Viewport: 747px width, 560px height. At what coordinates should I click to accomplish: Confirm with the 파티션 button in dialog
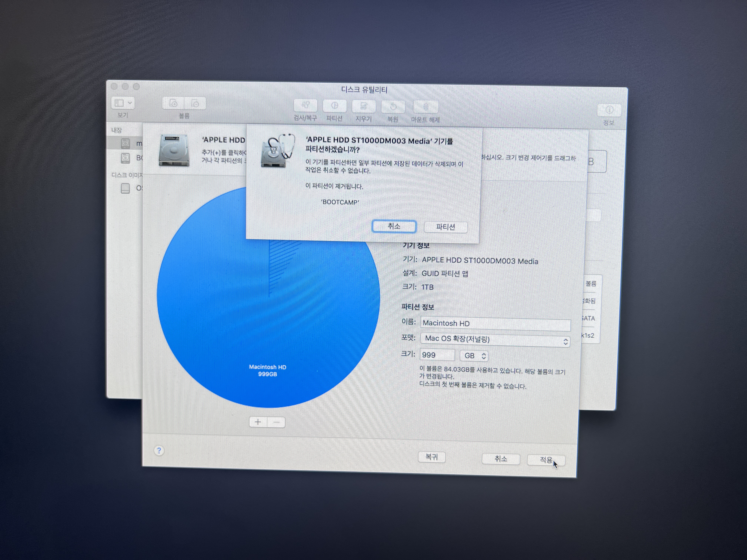445,227
